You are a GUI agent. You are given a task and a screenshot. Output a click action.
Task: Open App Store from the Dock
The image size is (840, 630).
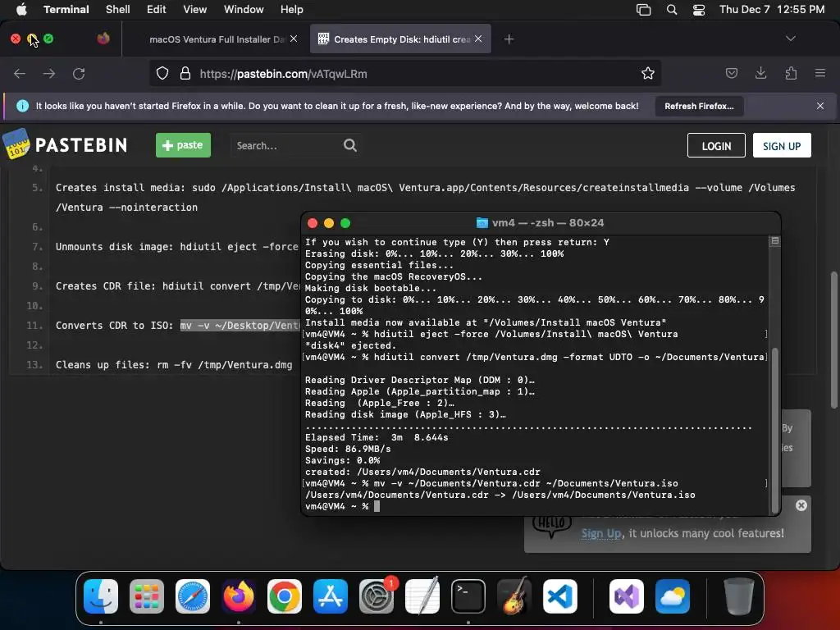[331, 596]
